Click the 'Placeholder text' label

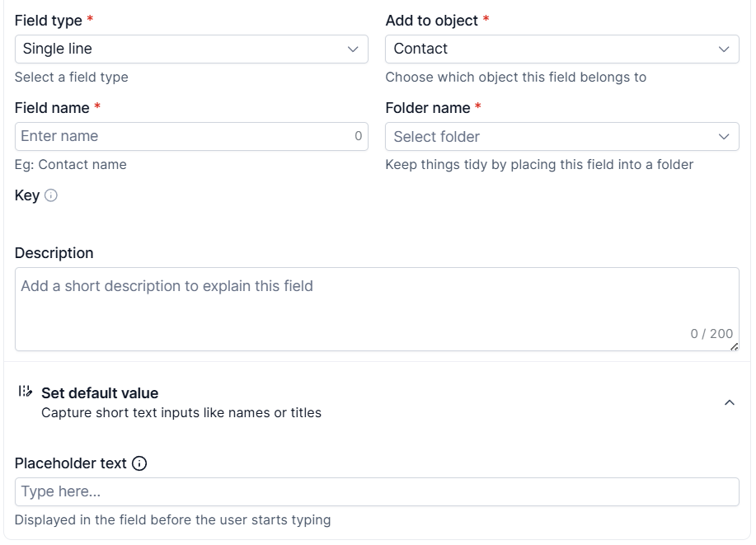71,463
